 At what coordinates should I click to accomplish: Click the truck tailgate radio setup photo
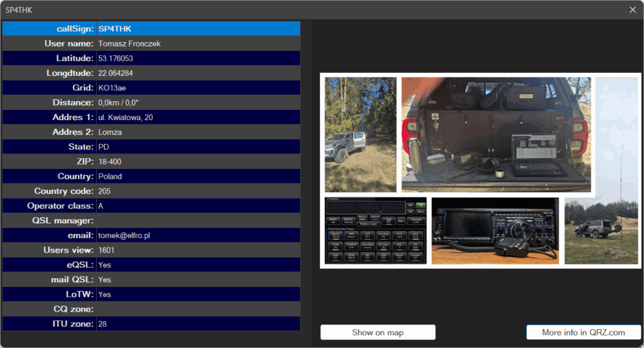(x=496, y=134)
